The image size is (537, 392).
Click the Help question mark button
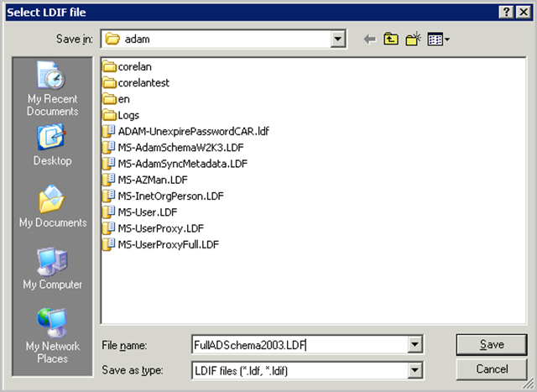506,11
